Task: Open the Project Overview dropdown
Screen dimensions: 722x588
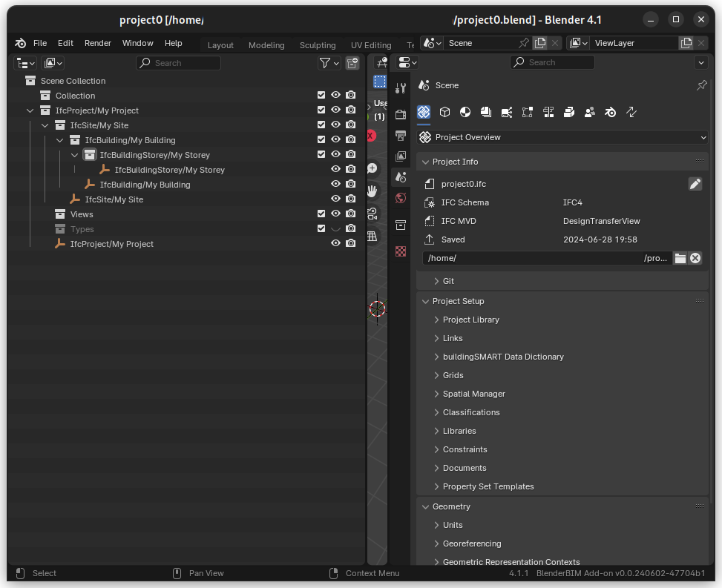Action: [562, 137]
